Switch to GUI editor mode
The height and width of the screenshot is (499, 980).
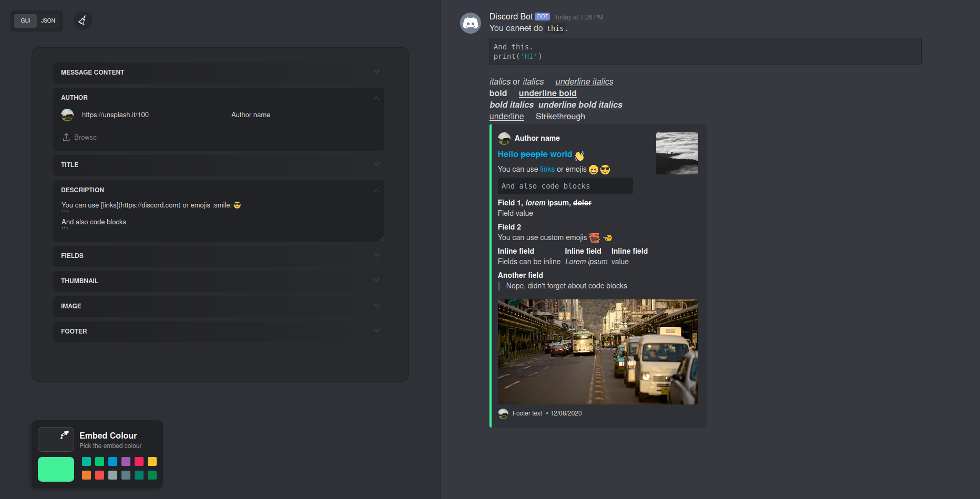tap(25, 21)
